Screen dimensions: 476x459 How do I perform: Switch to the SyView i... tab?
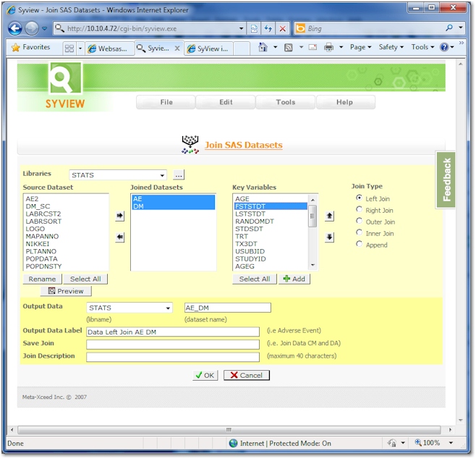[208, 49]
